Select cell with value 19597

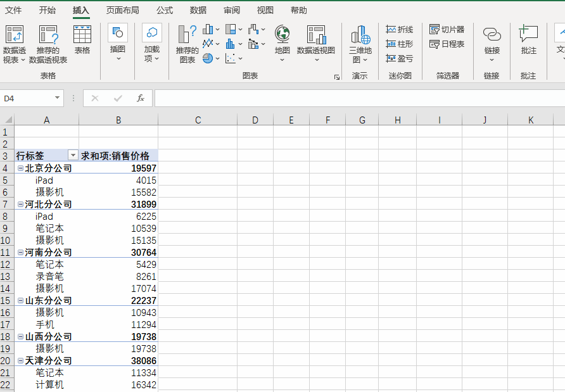click(118, 168)
